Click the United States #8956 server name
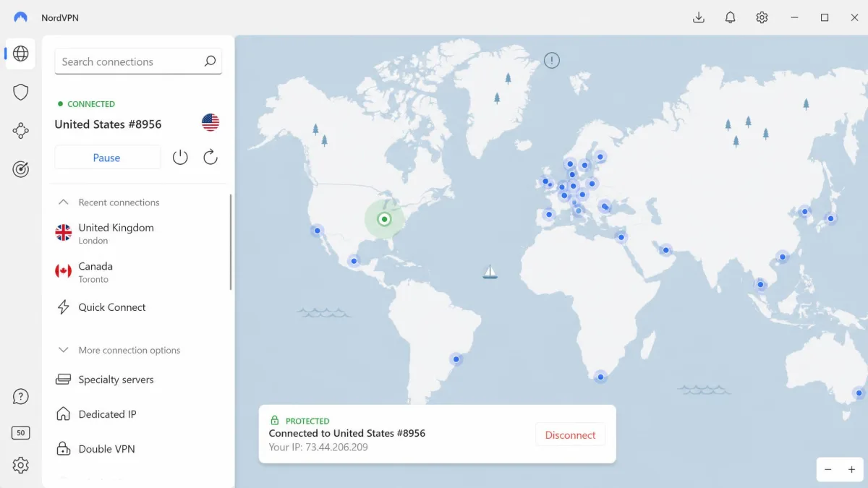The image size is (868, 488). coord(109,124)
